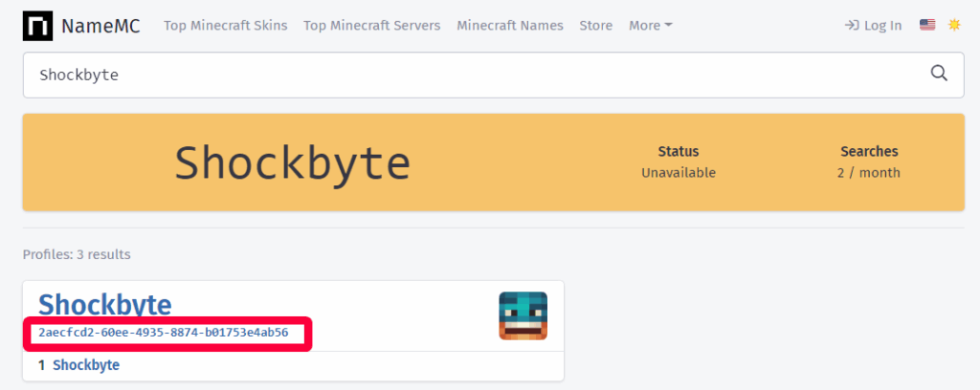
Task: Click the profile UUID 2aecfcd2 link
Action: pyautogui.click(x=163, y=333)
